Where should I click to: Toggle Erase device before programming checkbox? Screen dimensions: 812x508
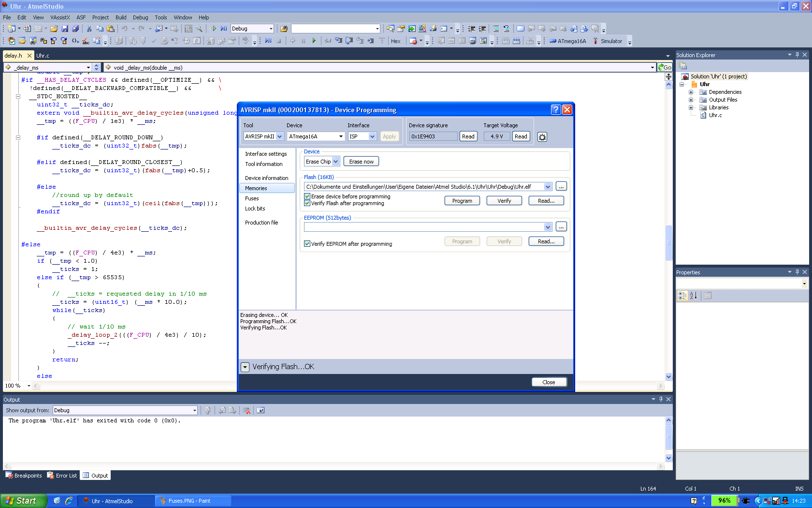(307, 196)
